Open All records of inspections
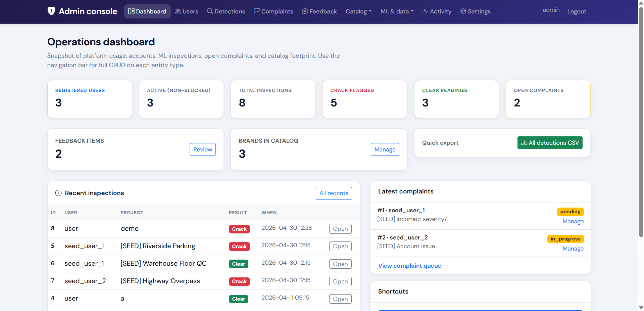 [x=334, y=193]
